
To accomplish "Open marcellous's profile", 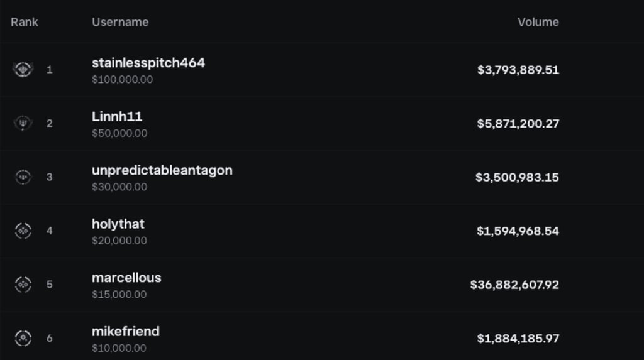I will click(126, 278).
